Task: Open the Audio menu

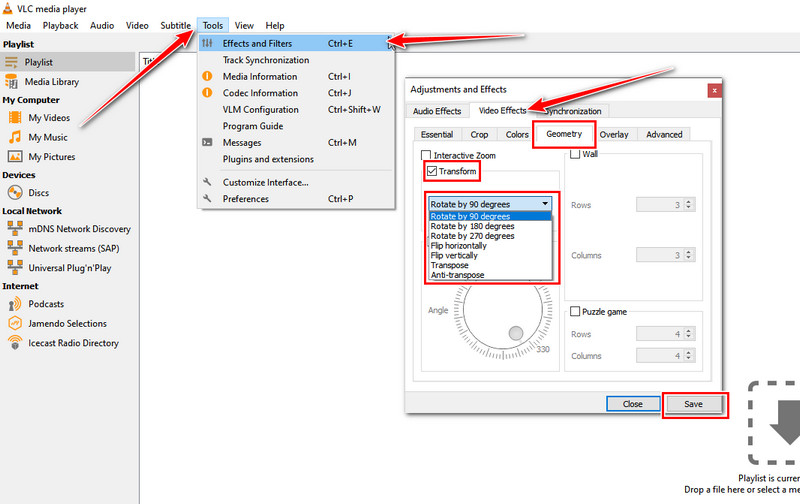Action: tap(102, 26)
